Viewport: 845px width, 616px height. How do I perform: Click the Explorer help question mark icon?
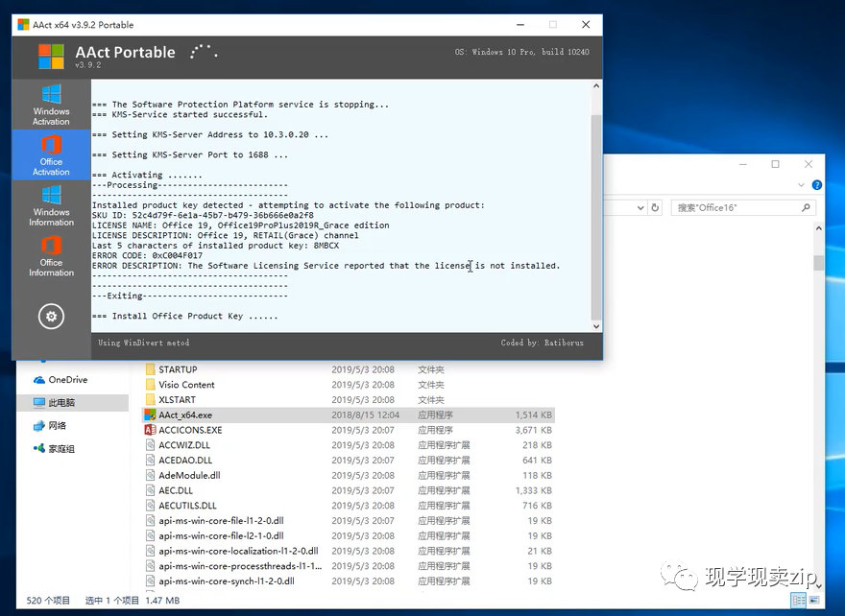click(x=817, y=185)
